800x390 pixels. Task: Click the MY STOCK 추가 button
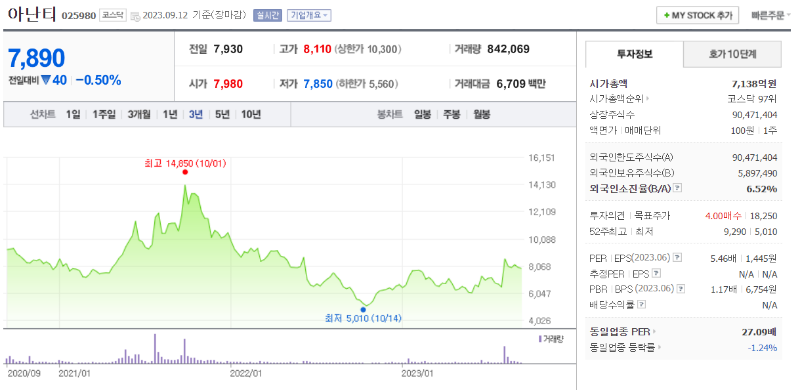[697, 15]
